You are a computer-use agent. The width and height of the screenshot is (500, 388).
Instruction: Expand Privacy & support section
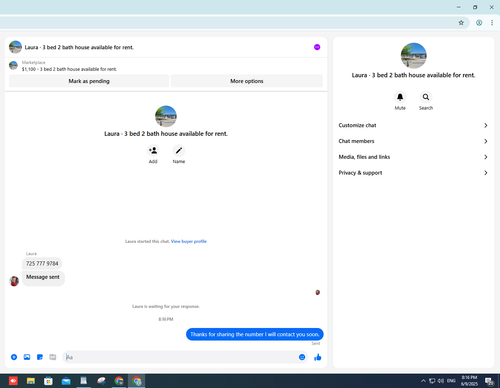(x=413, y=173)
